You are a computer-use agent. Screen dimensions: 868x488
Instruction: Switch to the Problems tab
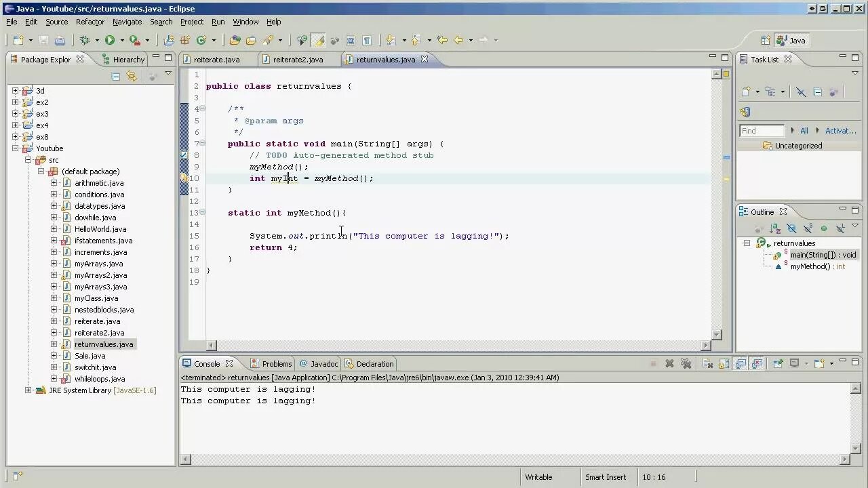[271, 364]
